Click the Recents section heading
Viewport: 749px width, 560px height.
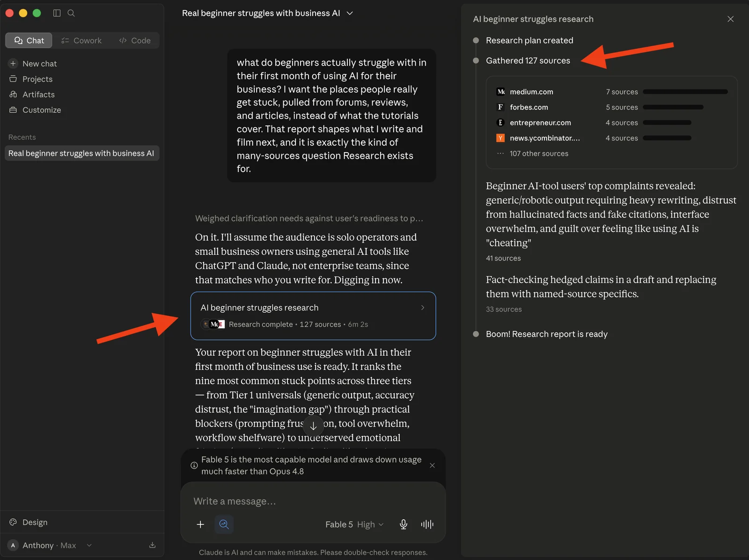(x=22, y=137)
